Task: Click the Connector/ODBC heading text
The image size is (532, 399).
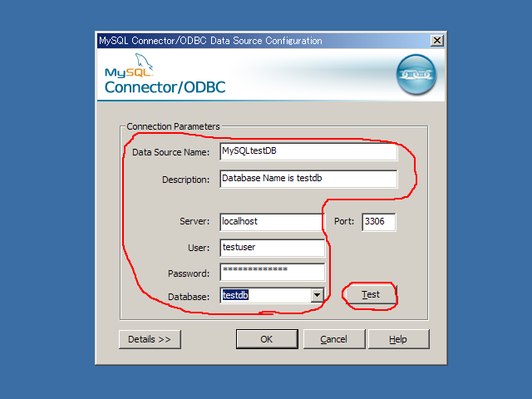Action: pyautogui.click(x=165, y=87)
